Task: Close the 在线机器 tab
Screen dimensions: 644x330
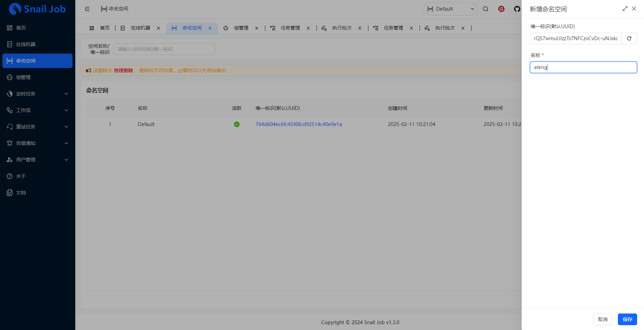Action: 158,28
